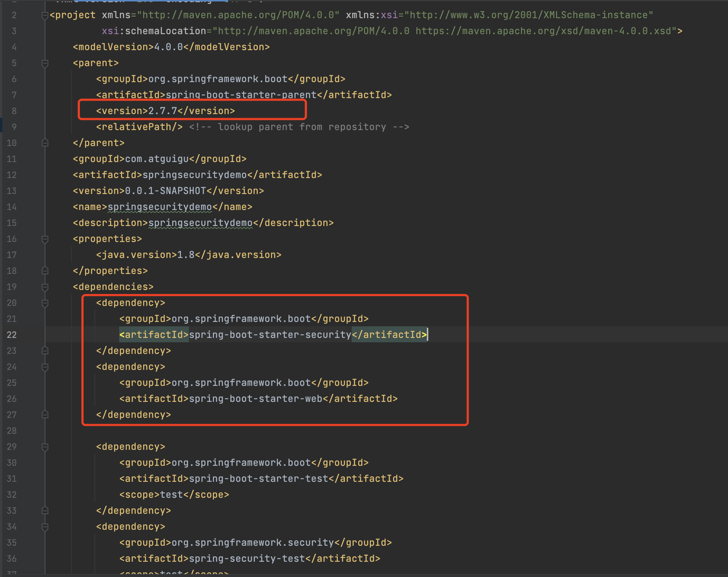
Task: Place cursor in the 2.7.7 version value
Action: click(x=162, y=111)
